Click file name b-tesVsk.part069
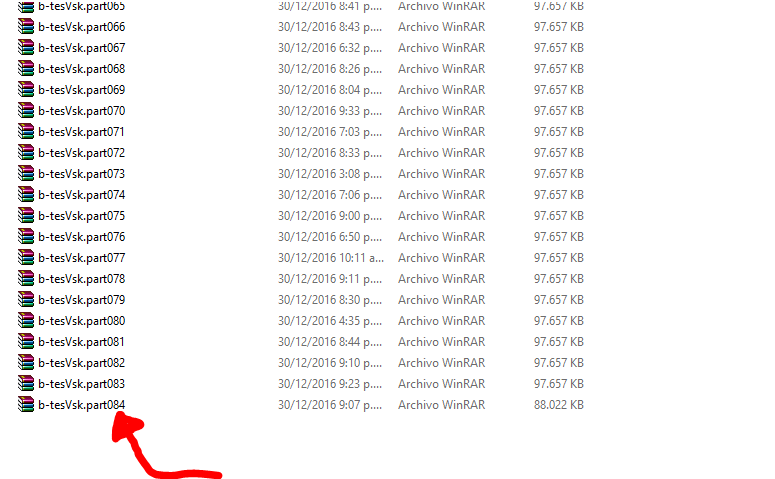This screenshot has height=479, width=775. [82, 90]
